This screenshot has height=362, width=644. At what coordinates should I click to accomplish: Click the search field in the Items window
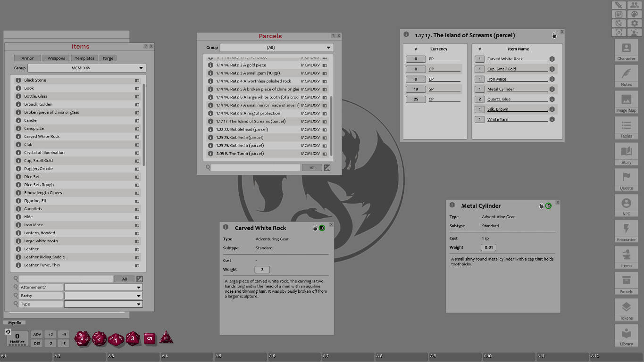(x=66, y=279)
